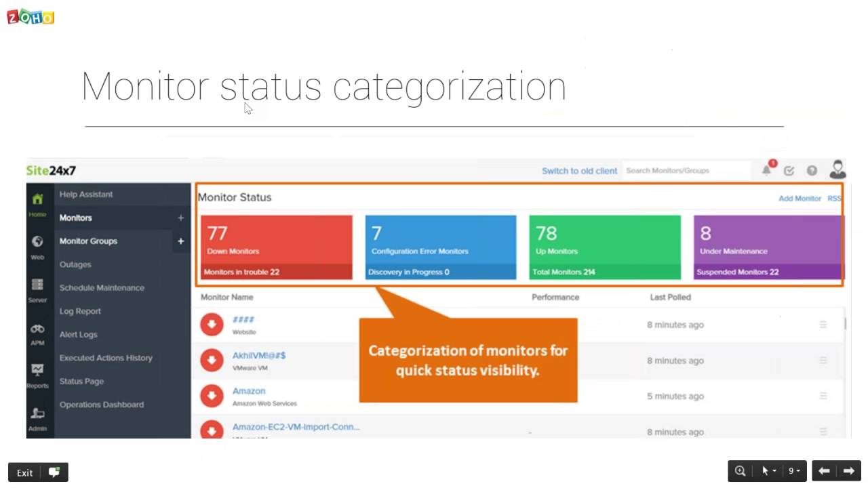
Task: Open Operations Dashboard in the sidebar
Action: (102, 405)
